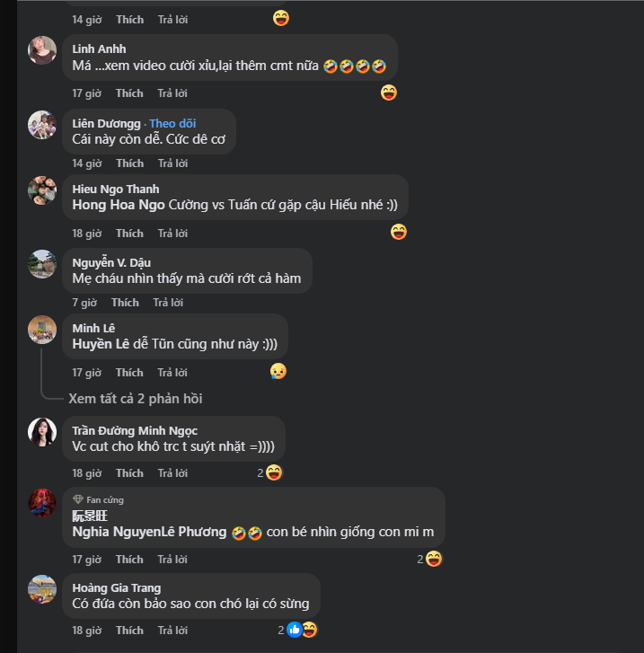Like Linh Anhh's comment with Thích
Viewport: 644px width, 653px height.
coord(129,93)
